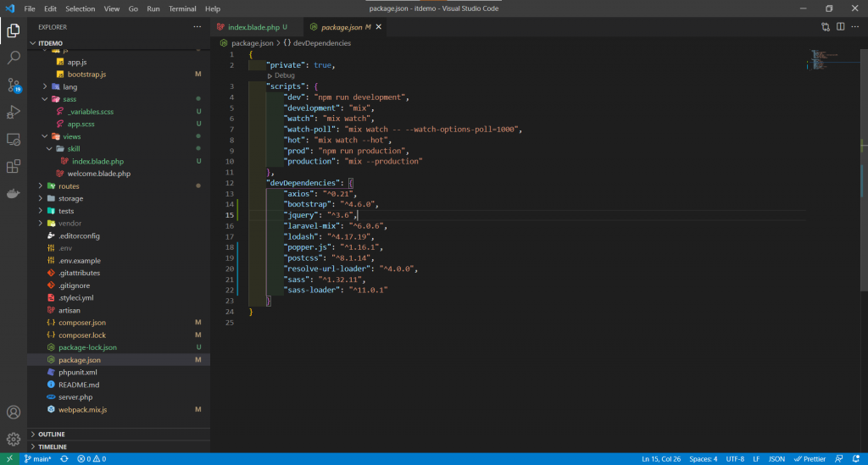Open errors and warnings count in status bar
Image resolution: width=868 pixels, height=465 pixels.
click(92, 459)
